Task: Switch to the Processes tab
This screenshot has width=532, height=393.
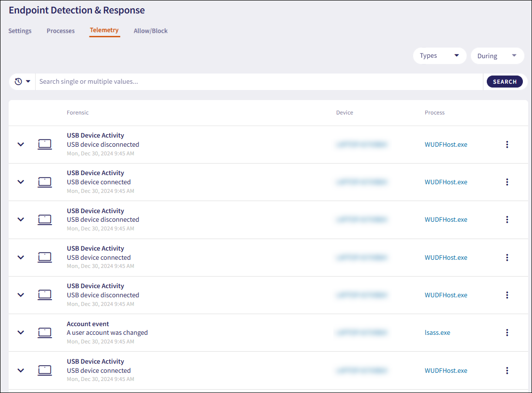Action: pyautogui.click(x=61, y=31)
